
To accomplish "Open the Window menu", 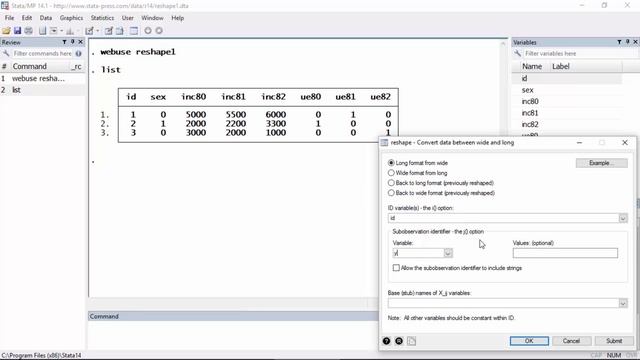I will point(152,18).
